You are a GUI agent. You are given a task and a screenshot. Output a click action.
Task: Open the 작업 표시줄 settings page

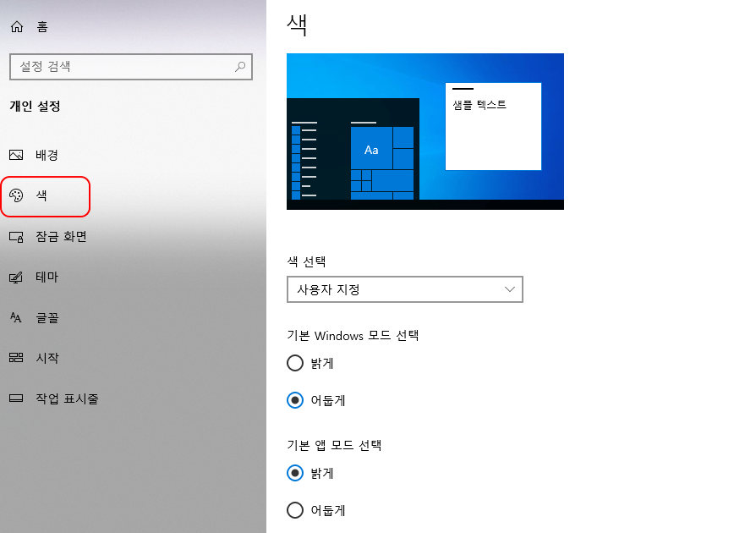click(x=67, y=398)
